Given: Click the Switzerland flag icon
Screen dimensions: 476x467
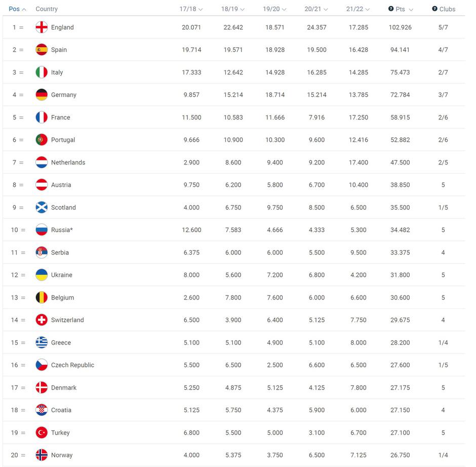Looking at the screenshot, I should pyautogui.click(x=42, y=320).
